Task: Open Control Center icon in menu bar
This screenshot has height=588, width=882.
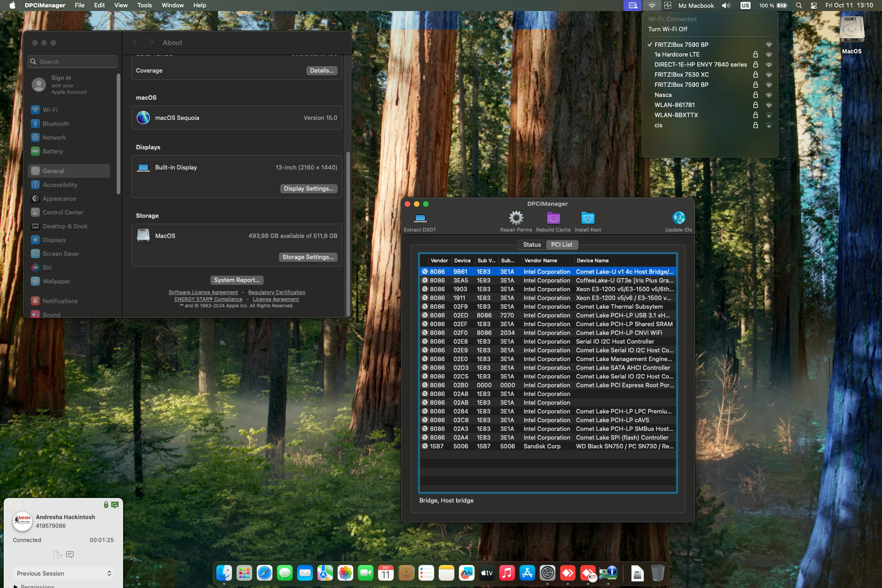Action: [814, 6]
